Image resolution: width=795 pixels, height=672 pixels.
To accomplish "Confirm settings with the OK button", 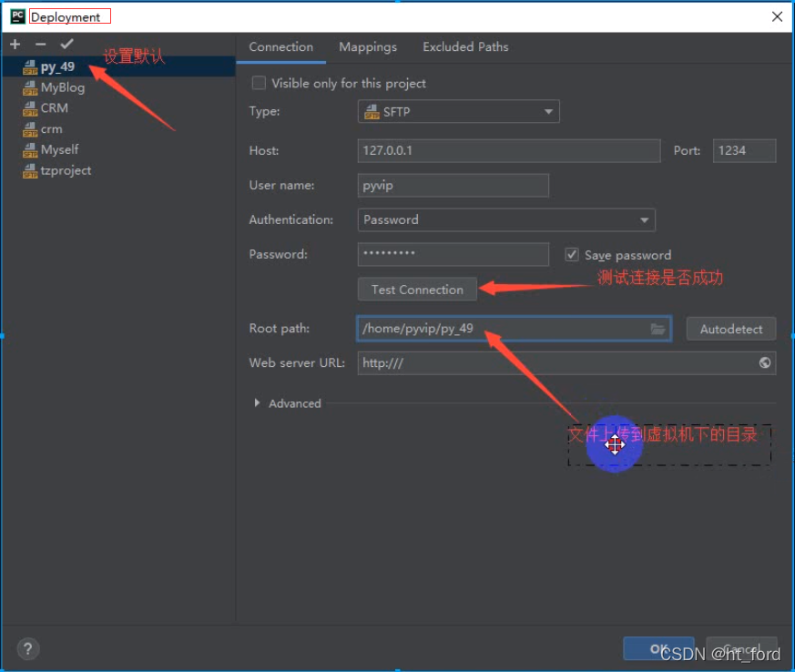I will (x=658, y=648).
